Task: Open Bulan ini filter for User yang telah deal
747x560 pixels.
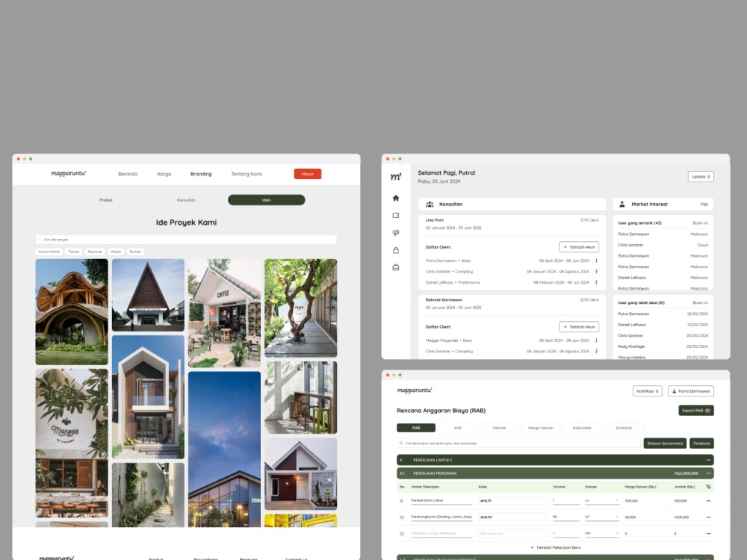Action: (700, 303)
